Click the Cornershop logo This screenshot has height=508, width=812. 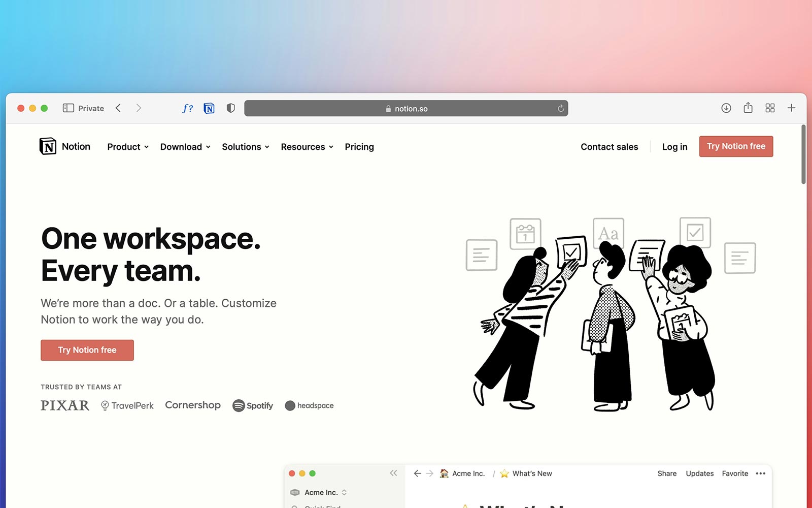tap(193, 405)
